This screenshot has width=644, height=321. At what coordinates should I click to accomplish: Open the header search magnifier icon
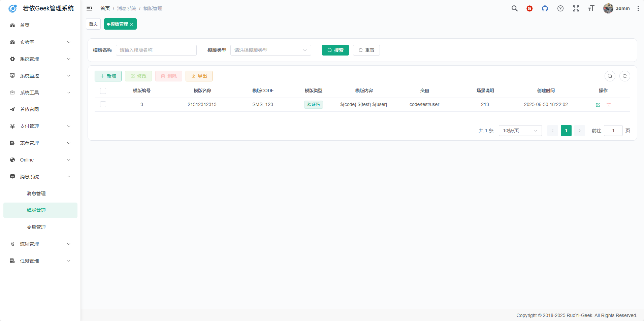click(514, 8)
